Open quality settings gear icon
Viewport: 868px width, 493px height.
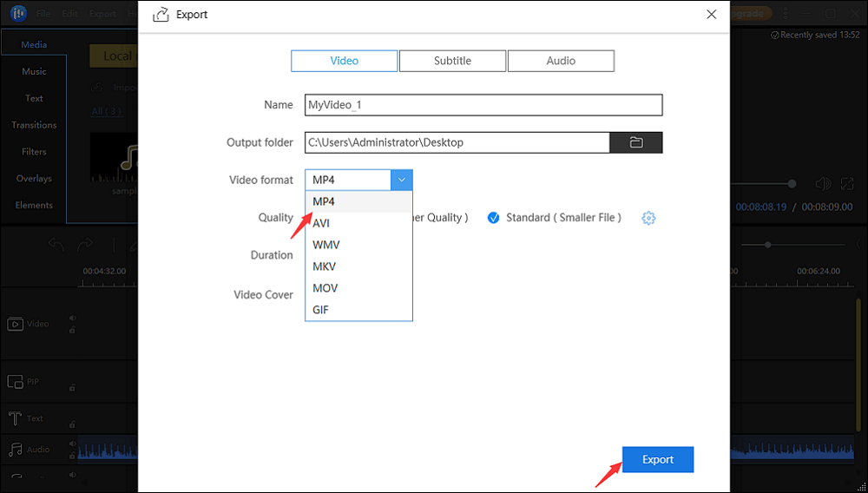(648, 218)
